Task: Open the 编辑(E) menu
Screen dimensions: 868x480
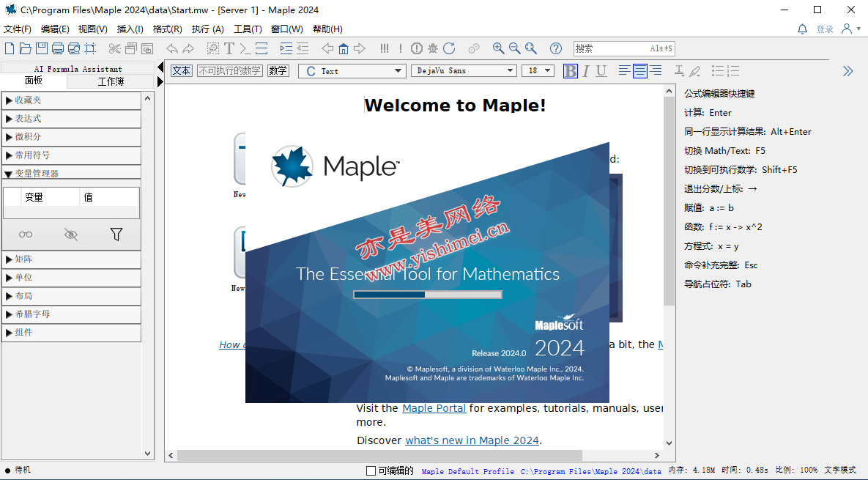Action: coord(55,29)
